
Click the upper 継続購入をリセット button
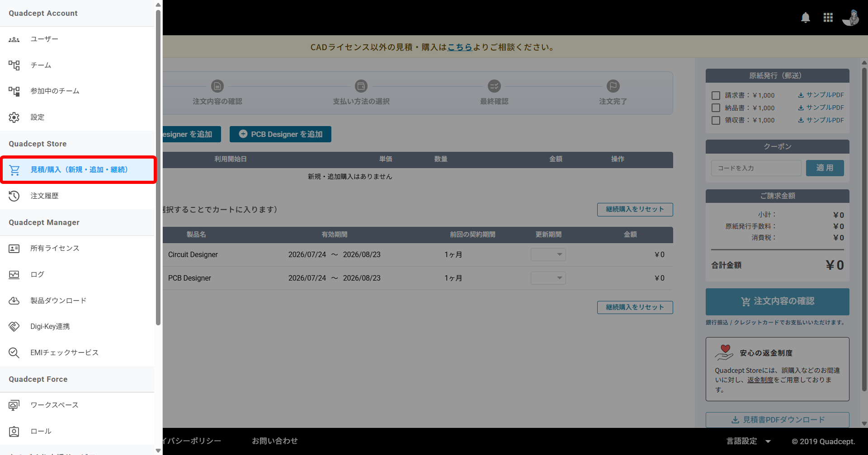(635, 210)
